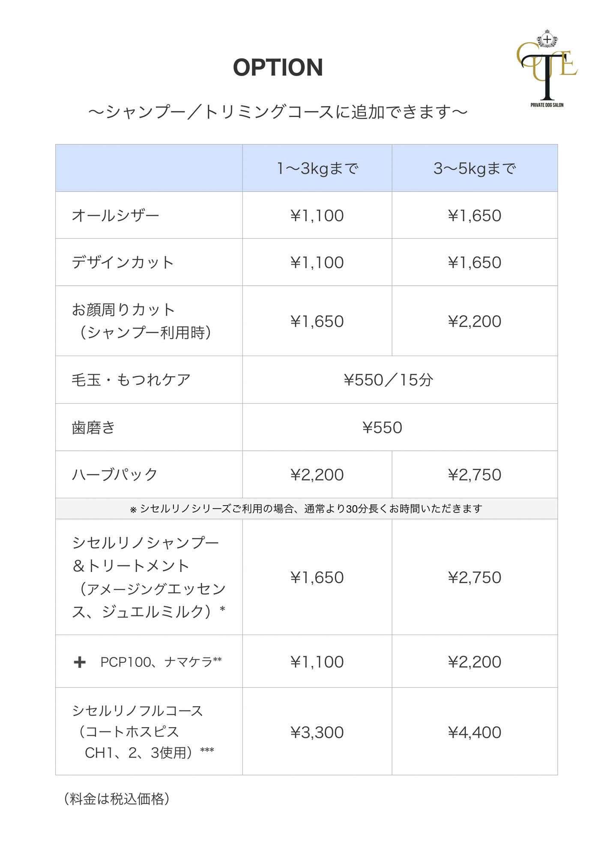Click the PCP100、ナマケラ label

point(161,662)
